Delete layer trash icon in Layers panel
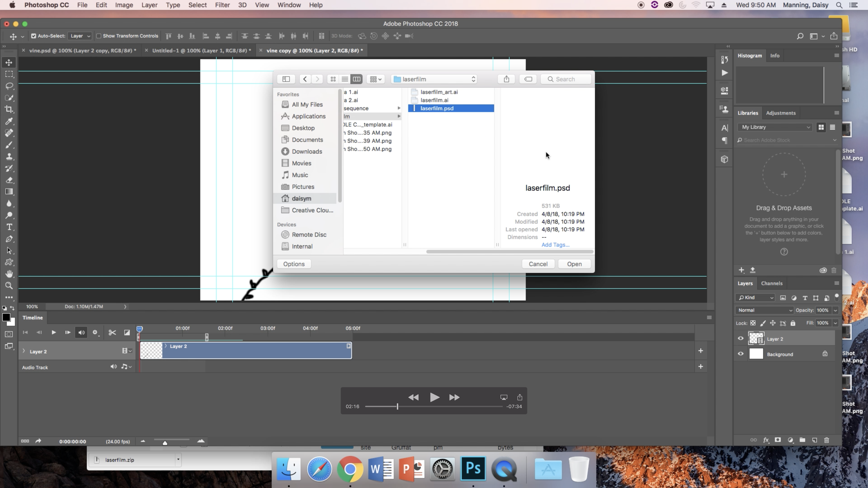The width and height of the screenshot is (868, 488). click(x=826, y=440)
